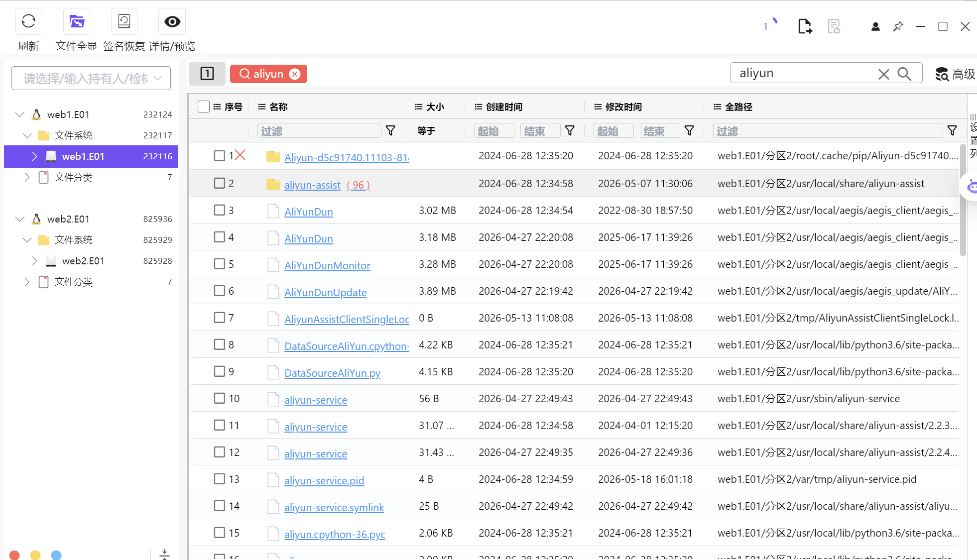Clear the aliyun search box text

pos(884,74)
